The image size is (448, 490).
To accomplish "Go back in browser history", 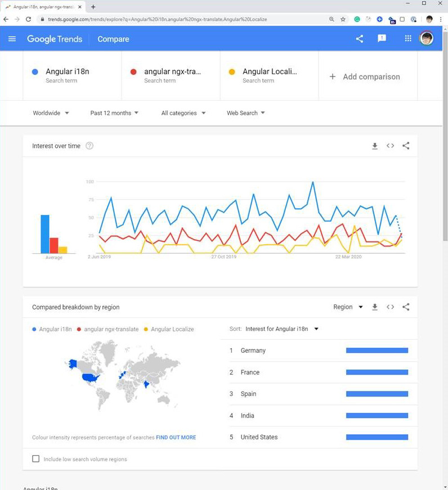I will [x=6, y=19].
